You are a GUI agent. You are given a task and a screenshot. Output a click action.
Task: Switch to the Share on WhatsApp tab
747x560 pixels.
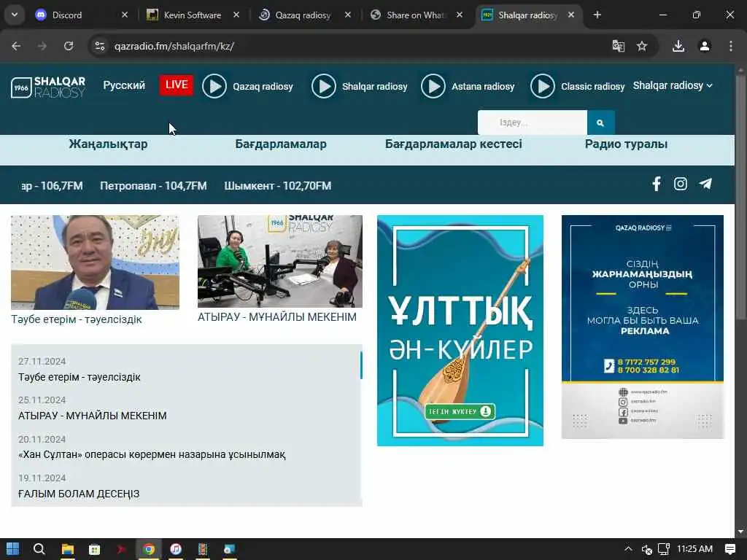[x=415, y=15]
